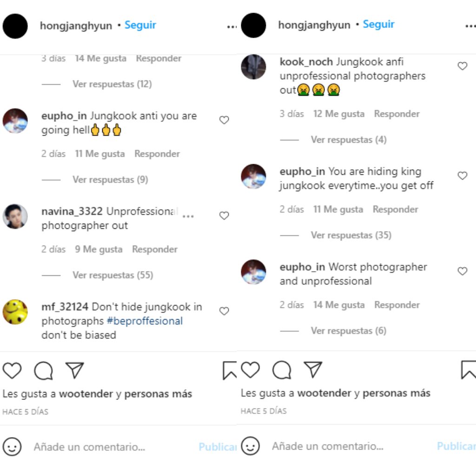Like kook_noch's comment with the heart icon

coord(463,66)
